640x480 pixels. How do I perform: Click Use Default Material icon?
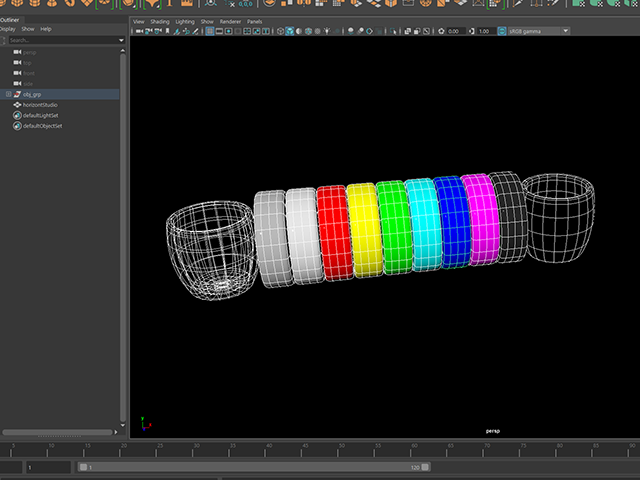pyautogui.click(x=299, y=31)
